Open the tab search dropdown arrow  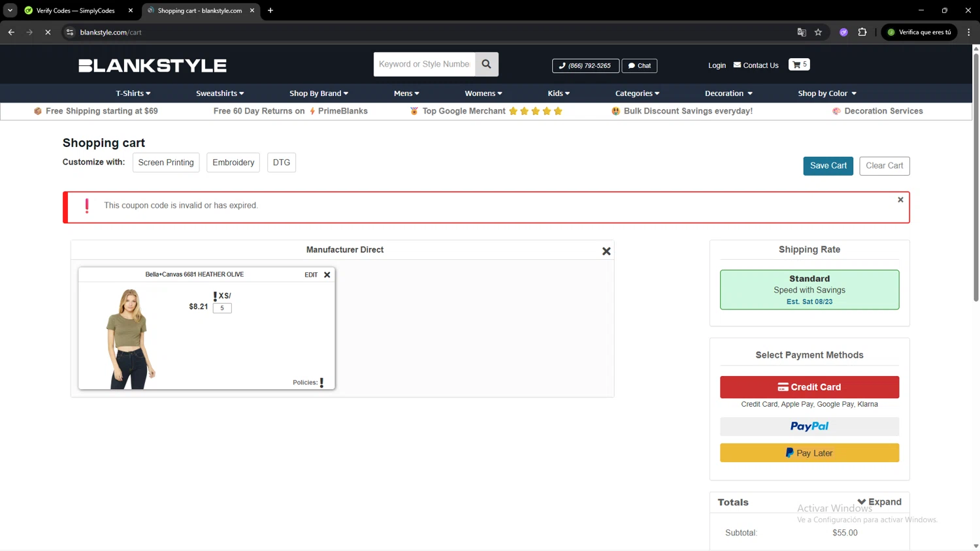(10, 10)
